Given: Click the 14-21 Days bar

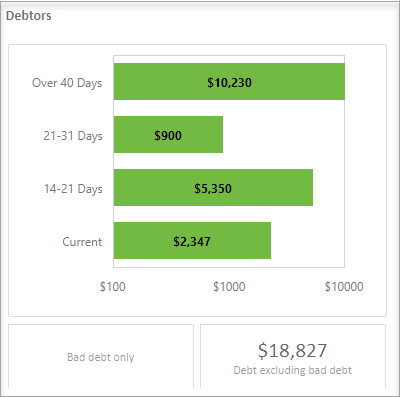Looking at the screenshot, I should [x=213, y=188].
